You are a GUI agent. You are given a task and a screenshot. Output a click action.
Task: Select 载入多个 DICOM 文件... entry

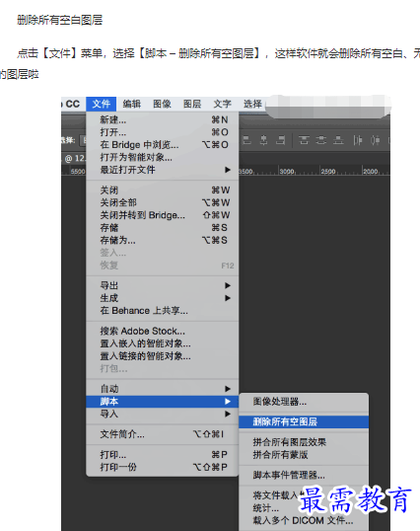click(304, 521)
